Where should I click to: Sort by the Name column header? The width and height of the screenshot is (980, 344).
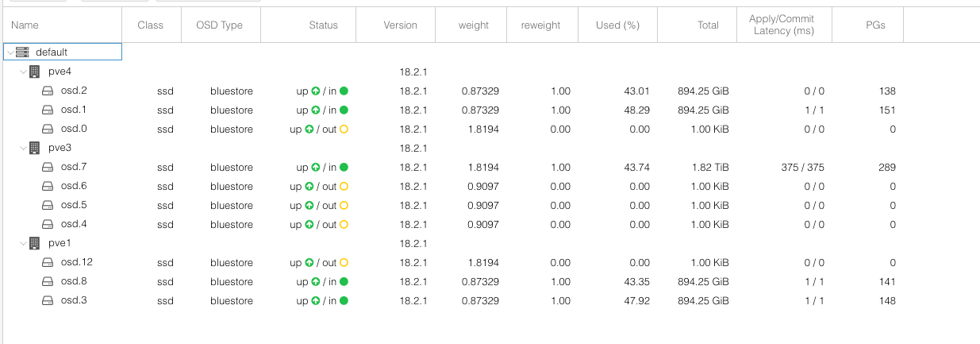click(x=25, y=25)
